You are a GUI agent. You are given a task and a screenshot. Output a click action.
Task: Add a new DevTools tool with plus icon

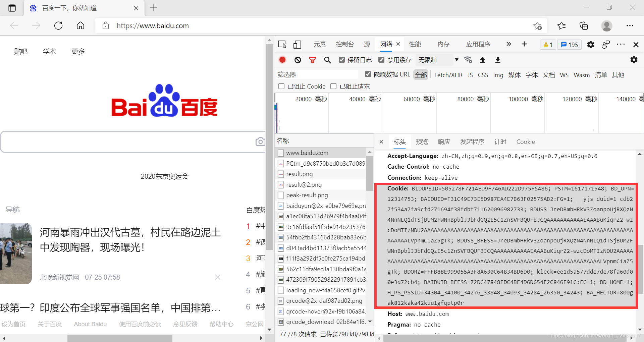click(524, 44)
